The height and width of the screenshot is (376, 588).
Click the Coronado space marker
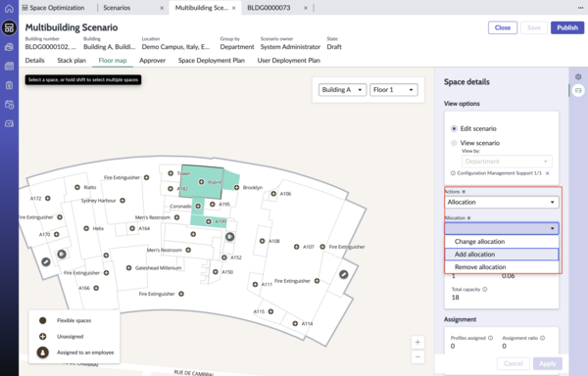[198, 206]
